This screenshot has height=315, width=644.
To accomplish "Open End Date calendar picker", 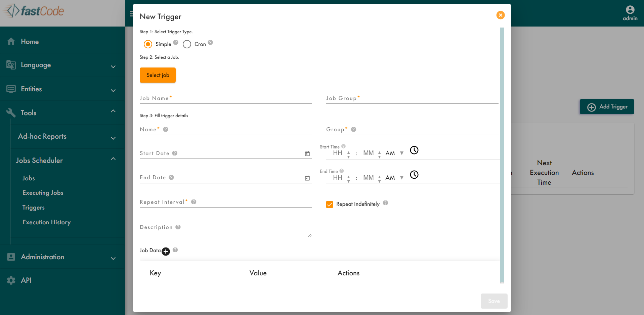I will pos(307,178).
